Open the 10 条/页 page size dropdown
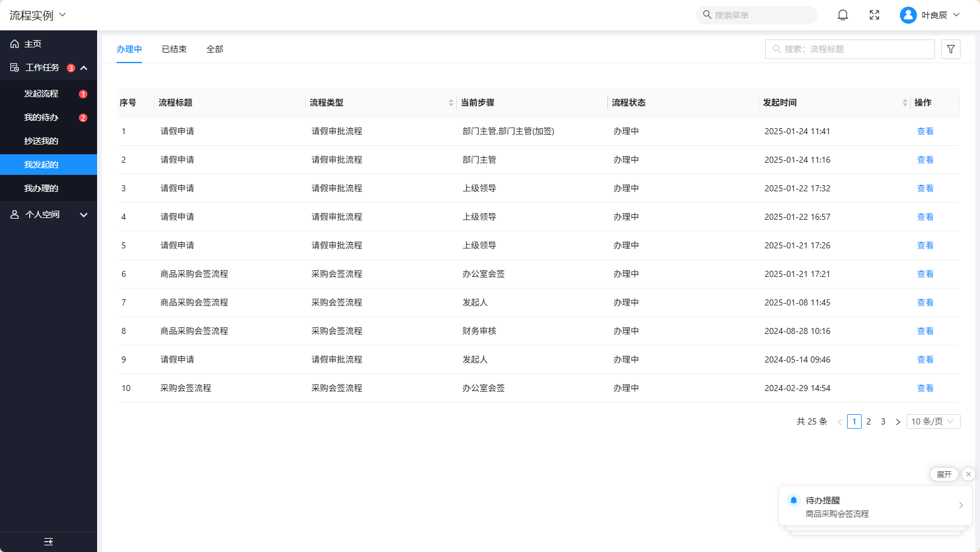This screenshot has height=552, width=980. [933, 421]
